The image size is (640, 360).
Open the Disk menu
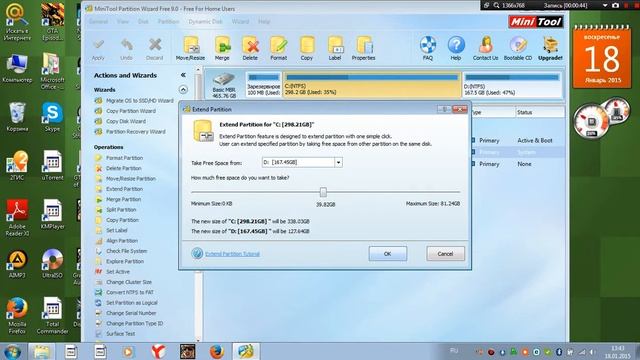pyautogui.click(x=143, y=22)
